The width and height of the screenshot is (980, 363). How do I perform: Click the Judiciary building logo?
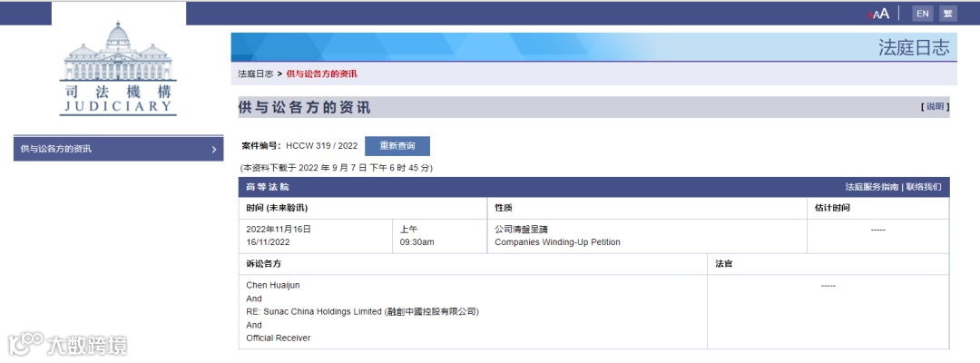click(118, 67)
